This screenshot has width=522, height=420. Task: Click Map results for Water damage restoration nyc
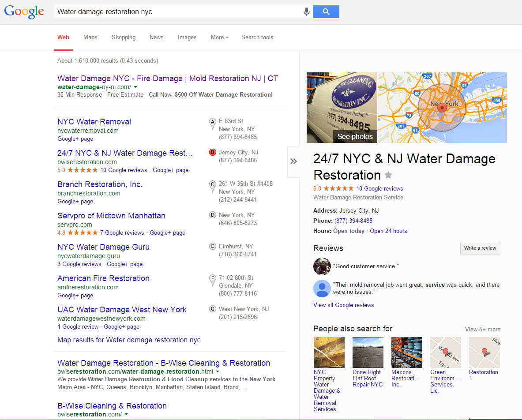[x=129, y=340]
